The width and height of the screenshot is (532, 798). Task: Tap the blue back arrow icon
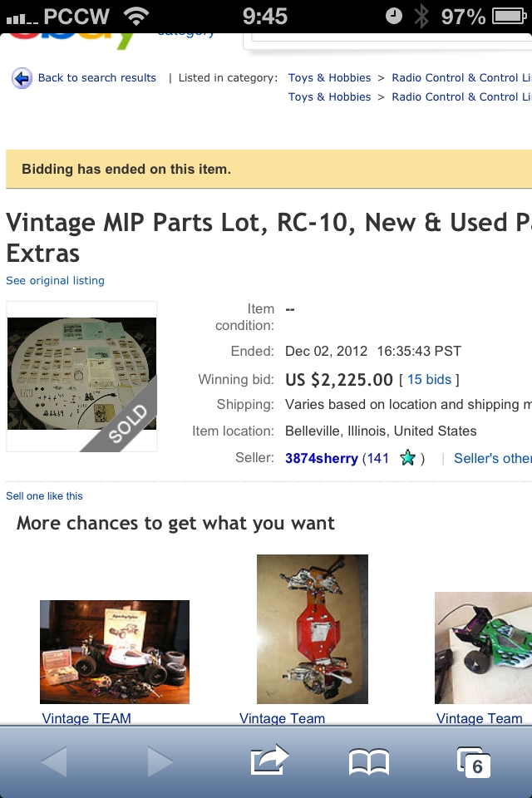coord(22,78)
